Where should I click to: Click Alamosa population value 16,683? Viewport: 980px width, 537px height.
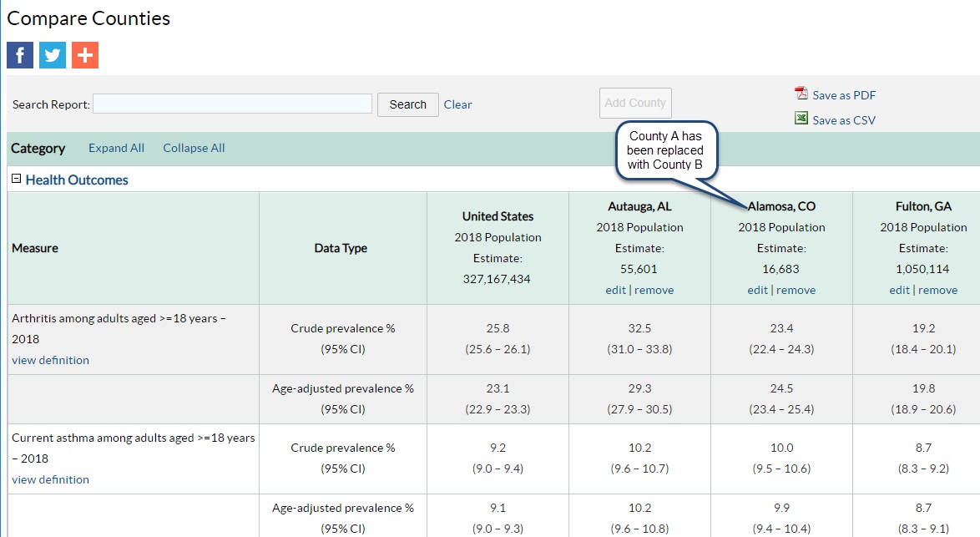780,270
